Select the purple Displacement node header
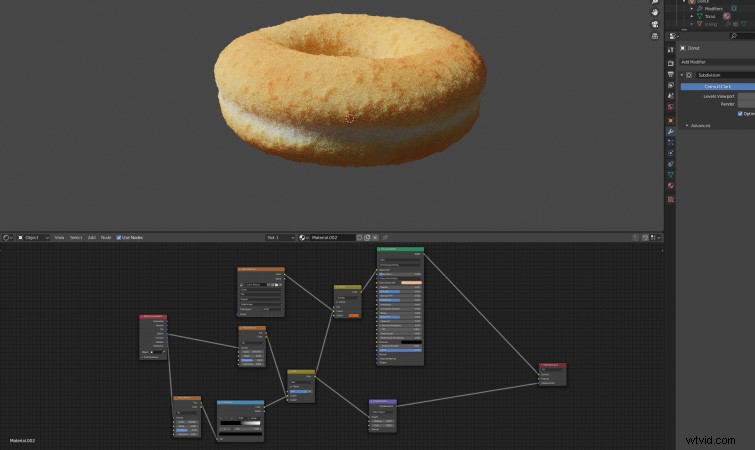Image resolution: width=755 pixels, height=450 pixels. pyautogui.click(x=383, y=401)
